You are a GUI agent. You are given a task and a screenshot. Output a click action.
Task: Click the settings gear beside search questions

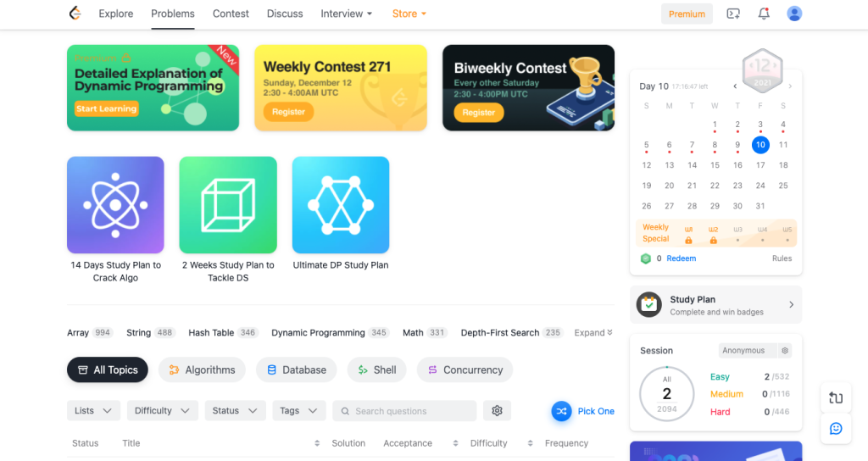coord(497,411)
